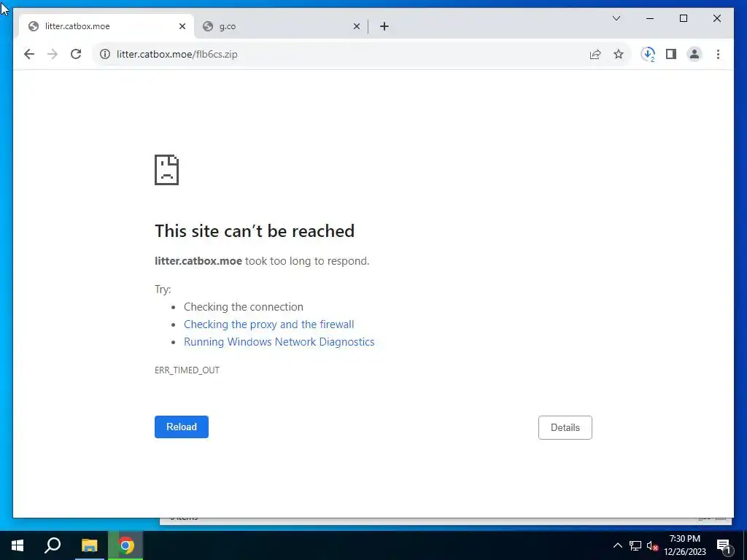Go back to the previous page

point(29,54)
